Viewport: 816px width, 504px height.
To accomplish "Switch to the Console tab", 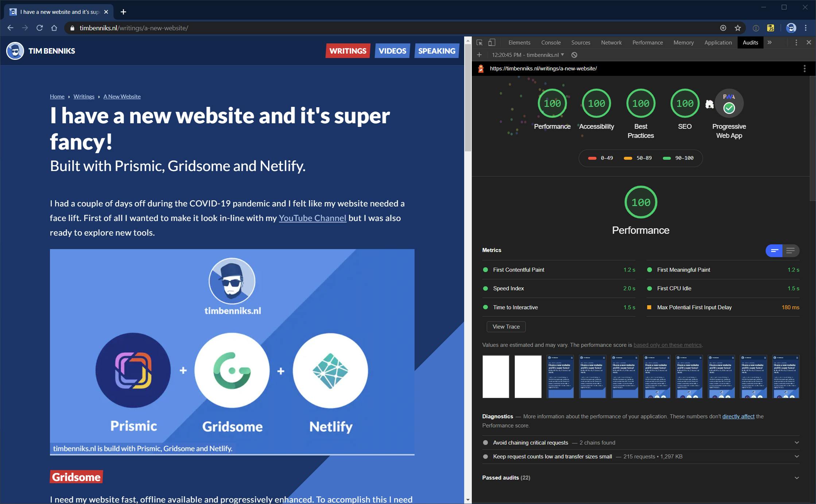I will (x=551, y=42).
